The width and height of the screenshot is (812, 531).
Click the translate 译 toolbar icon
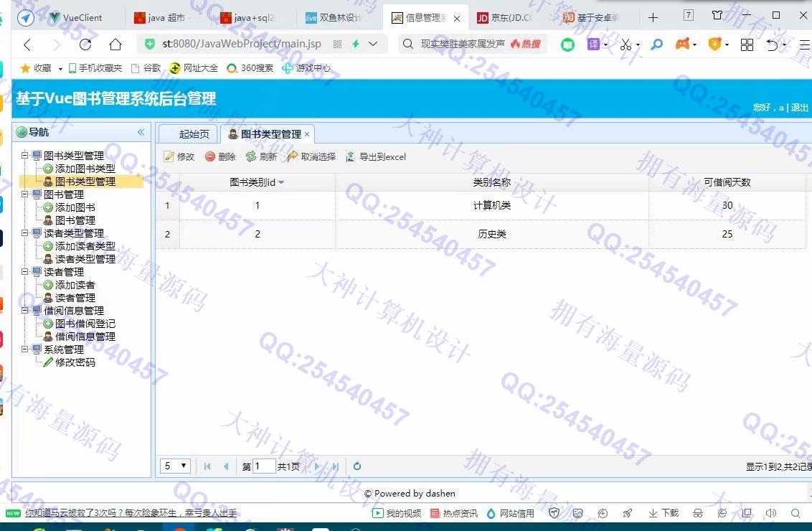593,44
